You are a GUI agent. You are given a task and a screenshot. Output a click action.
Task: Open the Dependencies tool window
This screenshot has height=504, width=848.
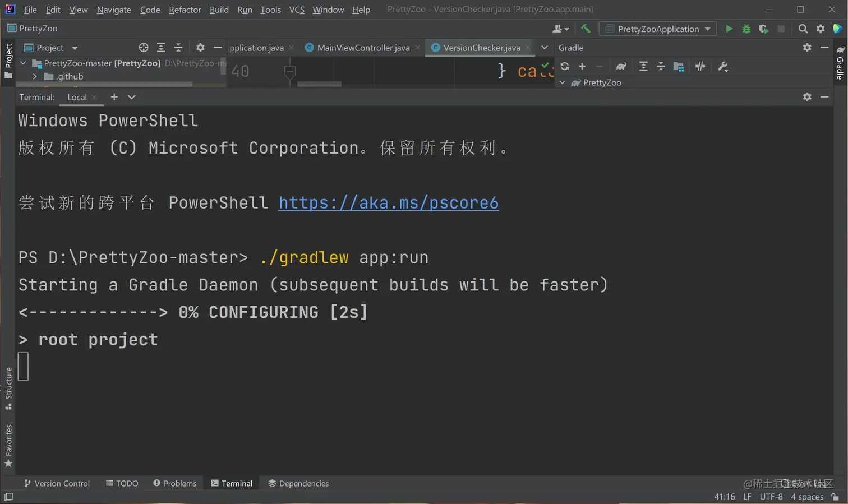point(298,483)
